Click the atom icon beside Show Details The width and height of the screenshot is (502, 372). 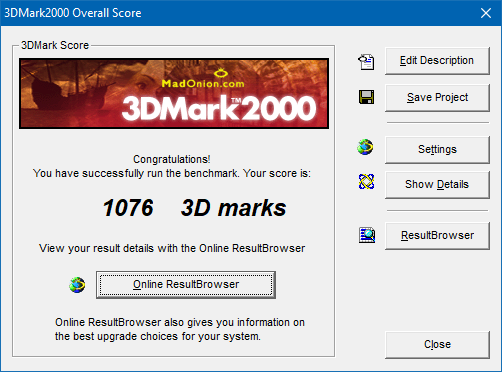(x=366, y=182)
